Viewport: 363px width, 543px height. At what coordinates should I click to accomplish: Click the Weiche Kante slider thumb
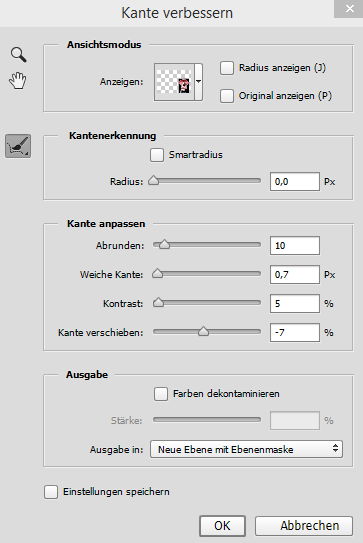[158, 274]
